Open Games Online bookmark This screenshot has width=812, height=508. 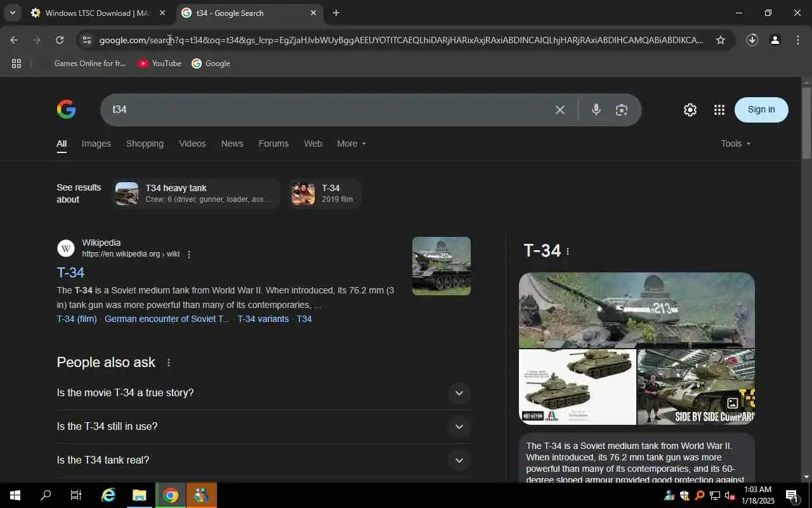point(84,63)
